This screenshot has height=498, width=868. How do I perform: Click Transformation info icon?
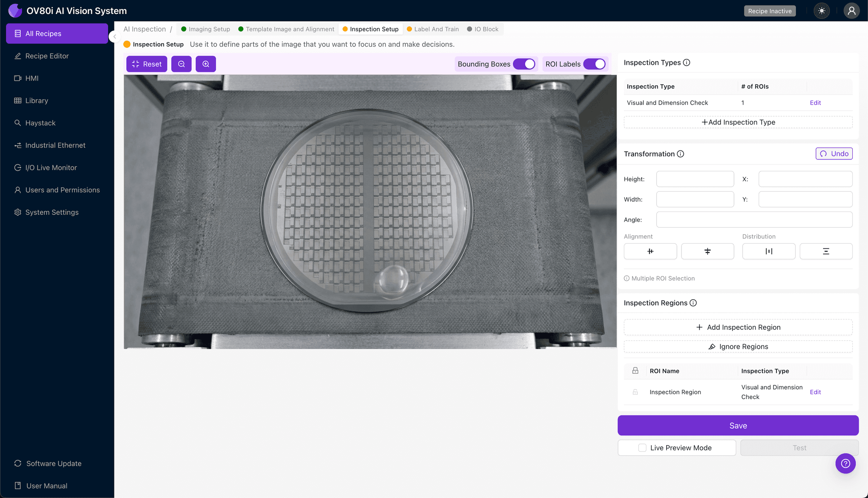(681, 154)
